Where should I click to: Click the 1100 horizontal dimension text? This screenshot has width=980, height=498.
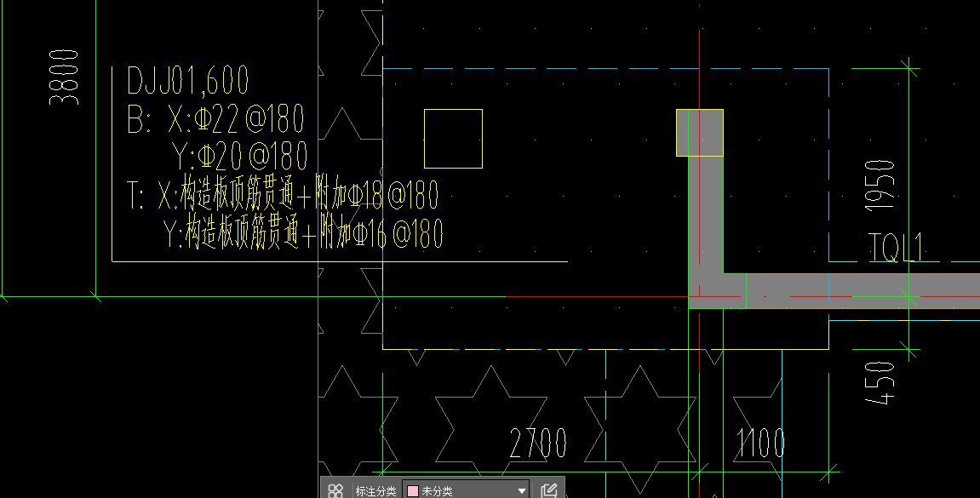pyautogui.click(x=760, y=443)
